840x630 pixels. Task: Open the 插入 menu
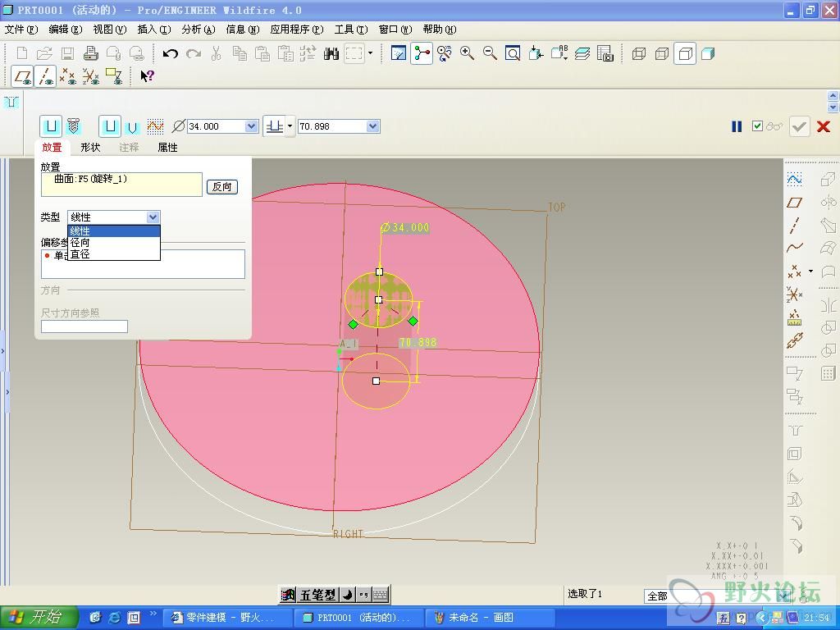click(154, 30)
